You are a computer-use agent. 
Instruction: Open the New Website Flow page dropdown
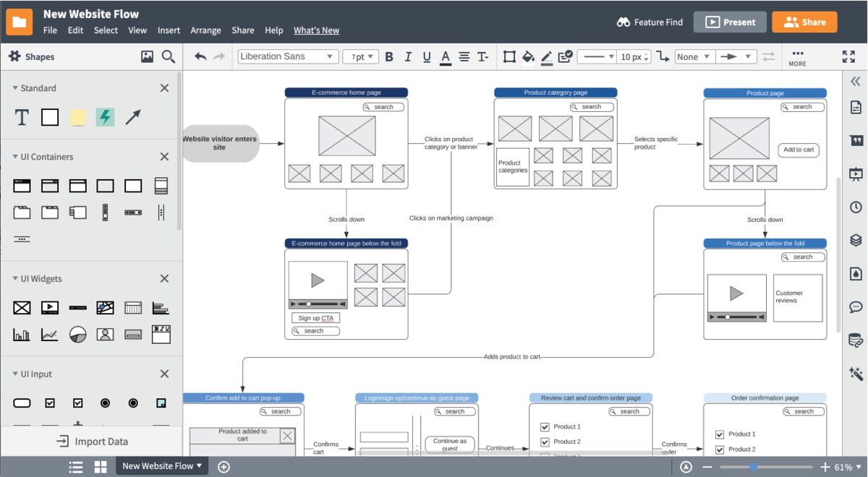point(162,466)
